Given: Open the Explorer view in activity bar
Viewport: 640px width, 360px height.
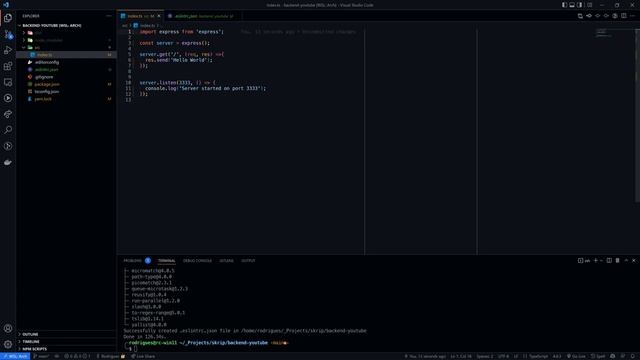Looking at the screenshot, I should coord(8,18).
